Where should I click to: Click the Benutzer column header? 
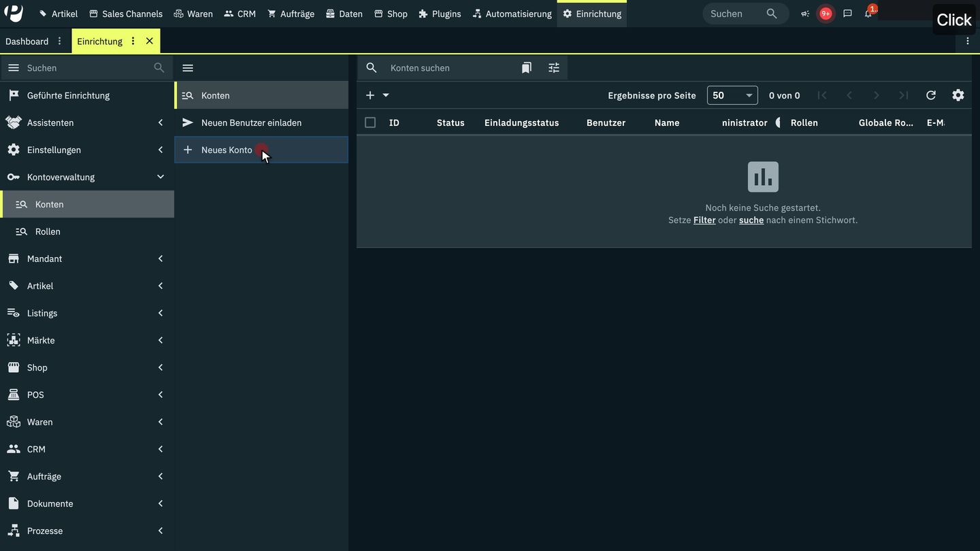[606, 122]
